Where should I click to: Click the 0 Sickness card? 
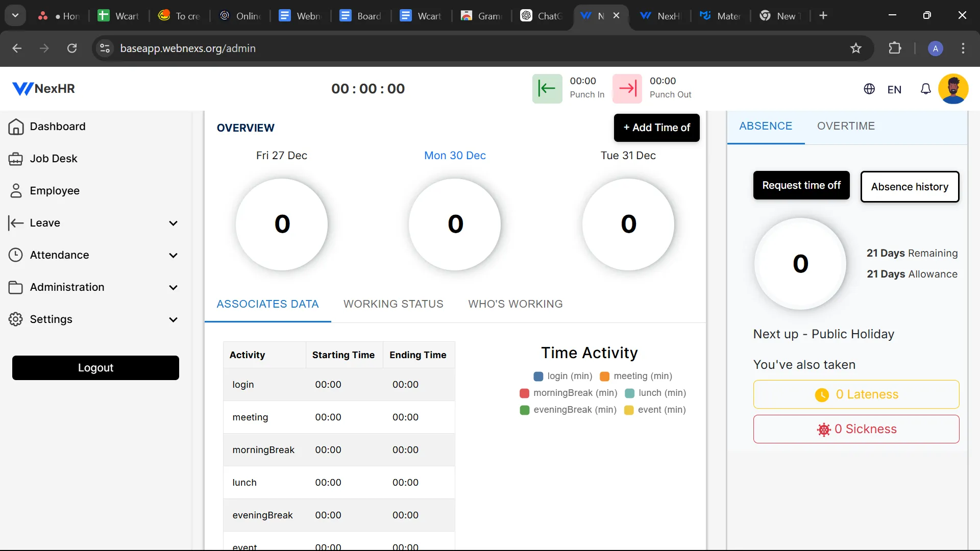856,430
